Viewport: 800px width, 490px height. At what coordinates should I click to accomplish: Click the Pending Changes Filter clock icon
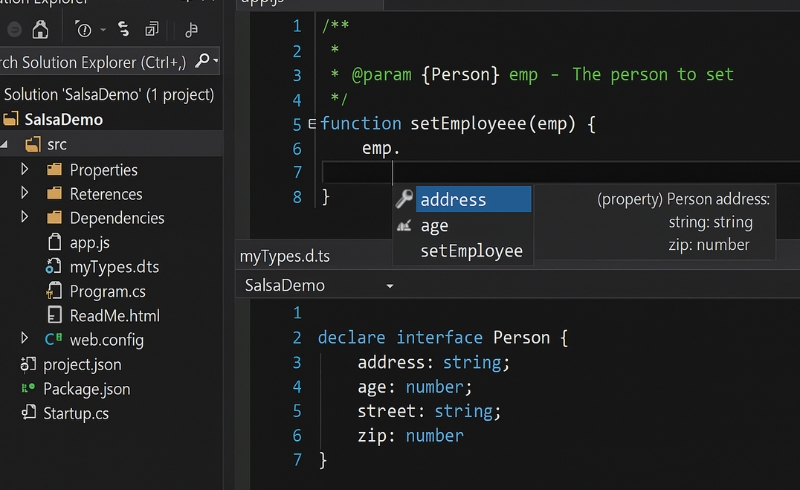(83, 30)
